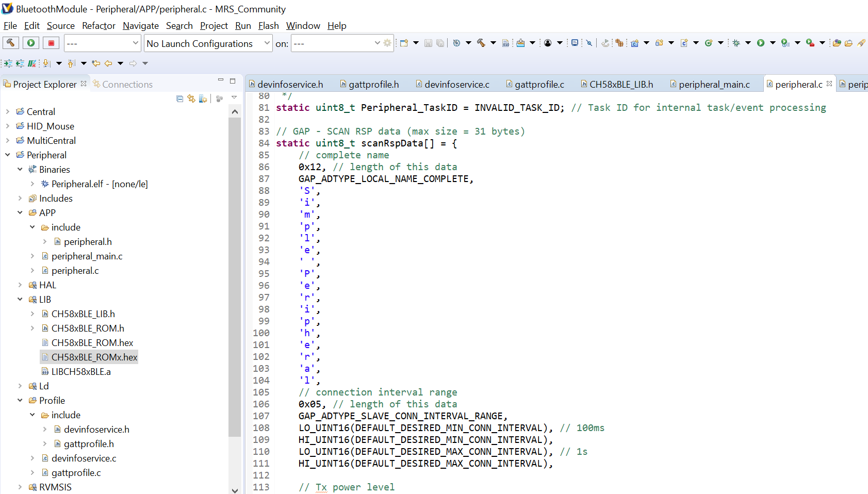This screenshot has height=494, width=868.
Task: Click the Open Type folder icon
Action: 837,43
